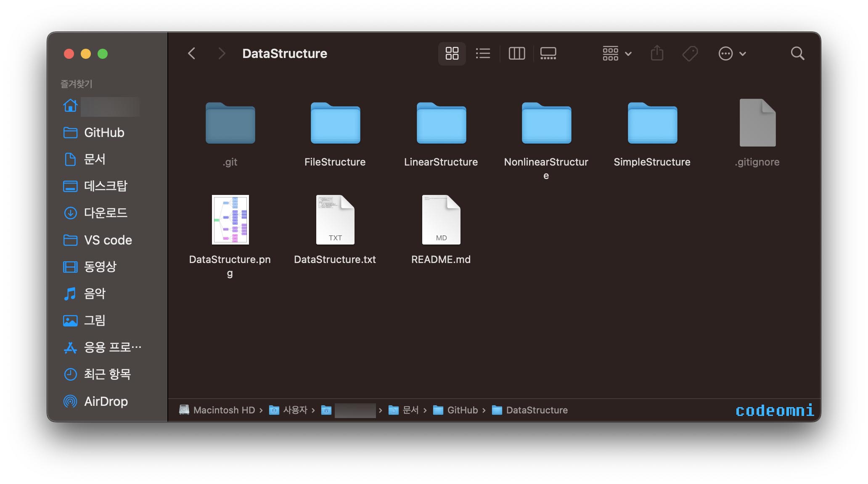
Task: Open the More actions ellipsis menu
Action: point(732,53)
